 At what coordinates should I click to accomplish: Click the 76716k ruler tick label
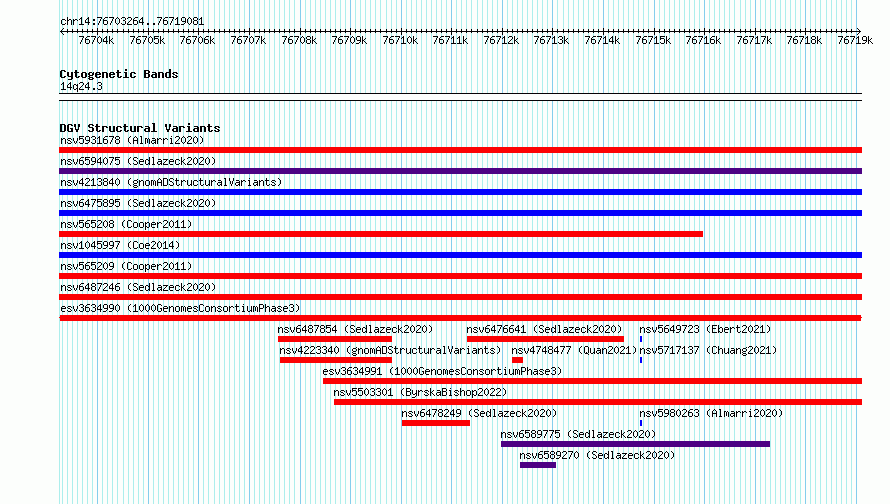coord(703,41)
